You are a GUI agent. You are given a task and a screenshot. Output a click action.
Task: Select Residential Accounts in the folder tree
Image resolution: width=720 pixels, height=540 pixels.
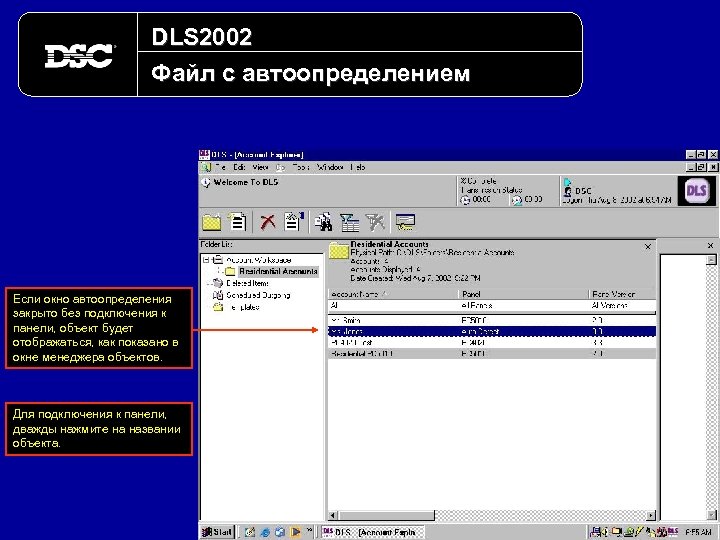[278, 271]
